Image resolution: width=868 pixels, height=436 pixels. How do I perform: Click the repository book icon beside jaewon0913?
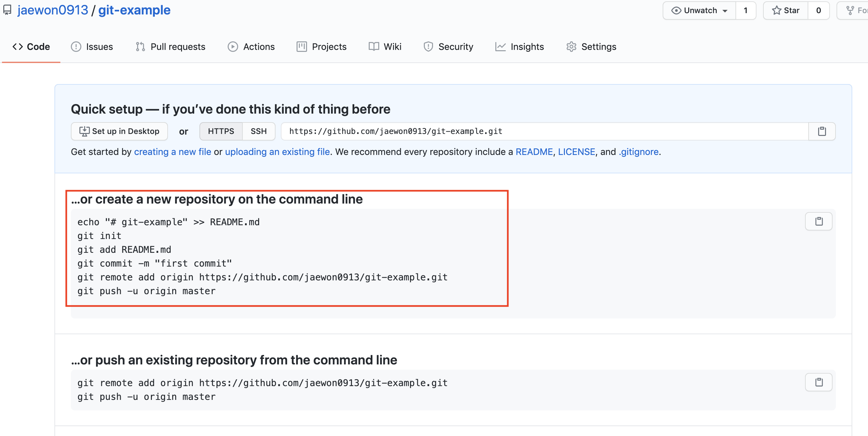8,10
